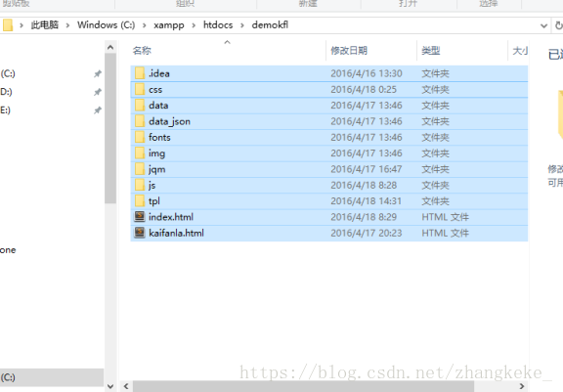
Task: Select the highlighted (C:) drive at bottom of navigation pane
Action: [x=52, y=377]
